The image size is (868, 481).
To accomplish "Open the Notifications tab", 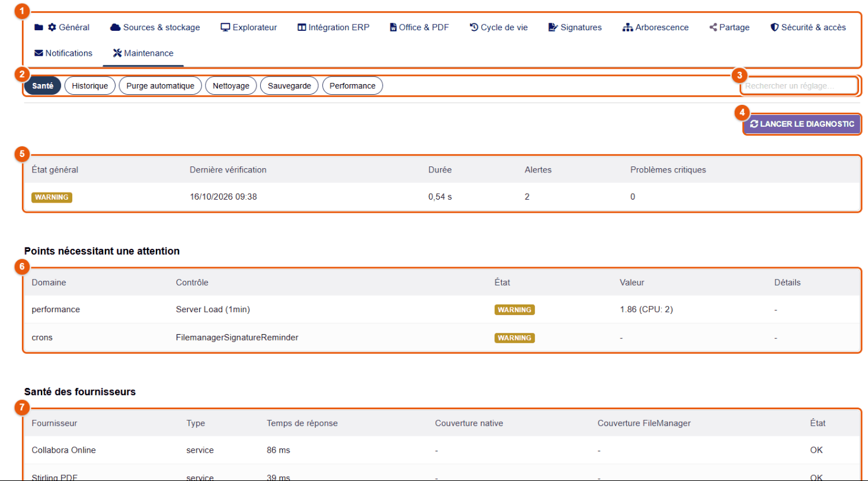I will tap(63, 53).
